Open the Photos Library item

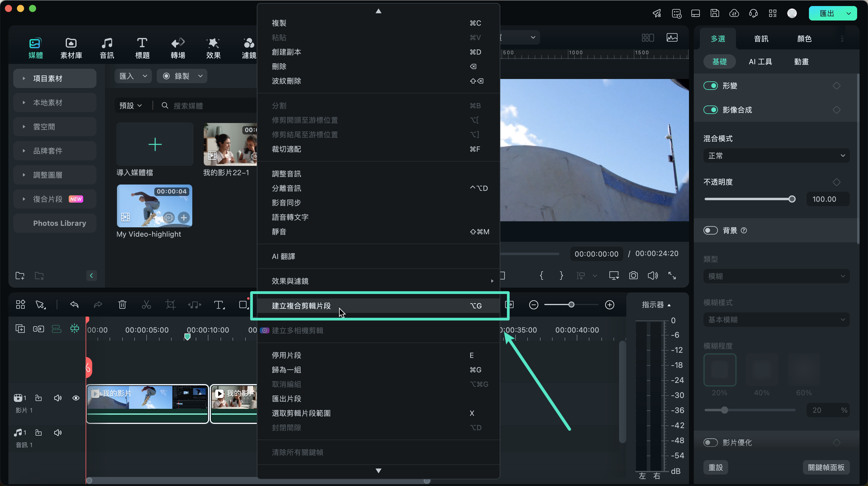coord(55,223)
